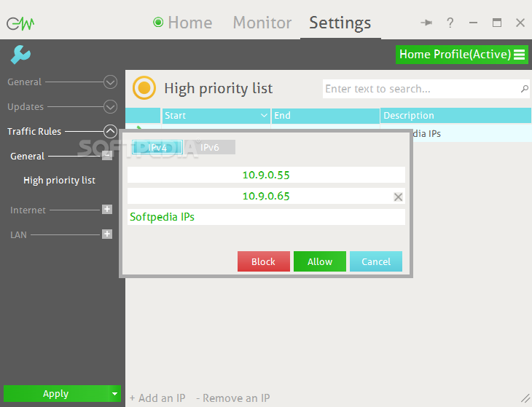
Task: Collapse the Traffic Rules section
Action: [x=110, y=132]
